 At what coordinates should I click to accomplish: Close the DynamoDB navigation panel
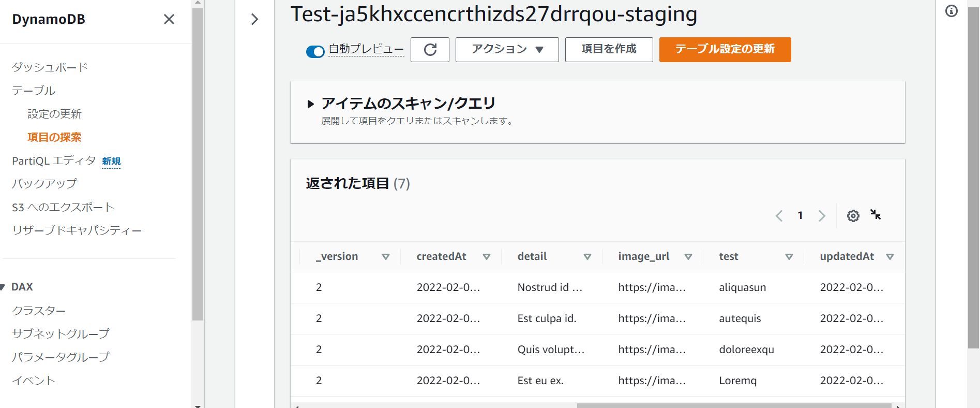point(169,19)
